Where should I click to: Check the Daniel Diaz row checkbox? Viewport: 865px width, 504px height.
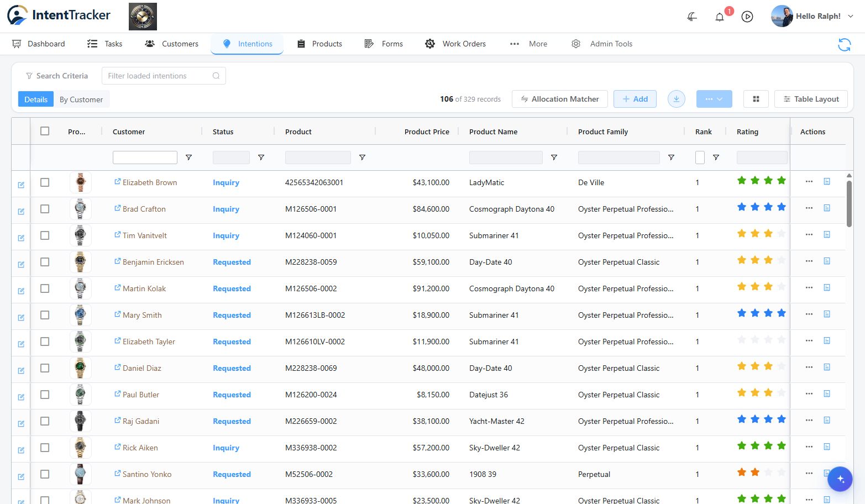click(x=45, y=368)
